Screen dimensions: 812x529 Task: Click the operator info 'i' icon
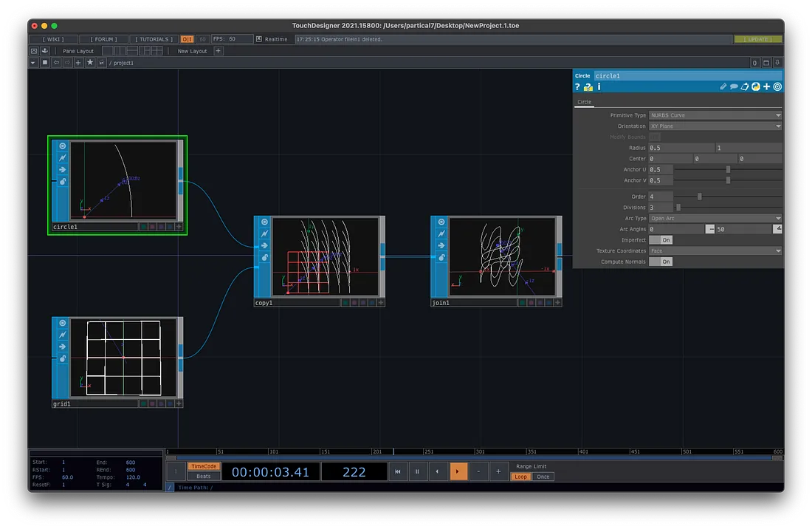[x=599, y=87]
